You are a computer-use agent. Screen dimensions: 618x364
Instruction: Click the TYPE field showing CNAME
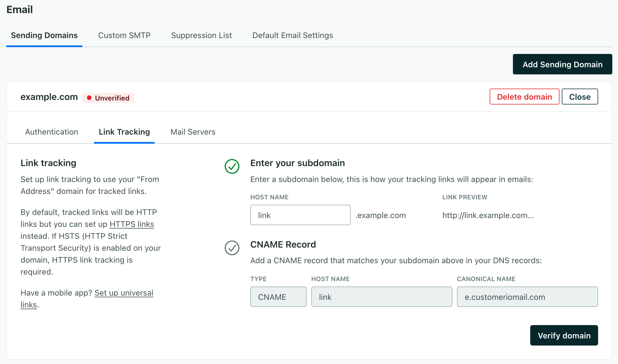click(x=277, y=297)
